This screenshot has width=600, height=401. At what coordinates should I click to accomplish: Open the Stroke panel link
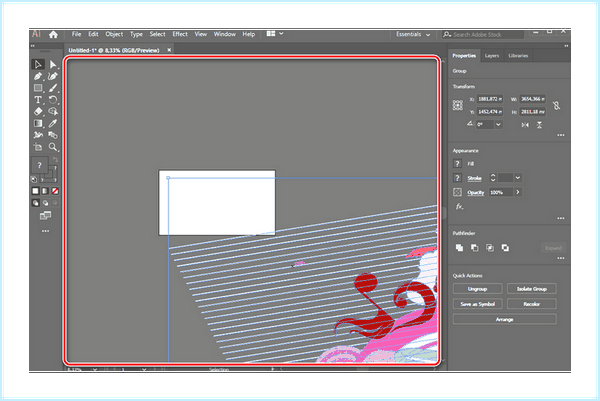474,178
